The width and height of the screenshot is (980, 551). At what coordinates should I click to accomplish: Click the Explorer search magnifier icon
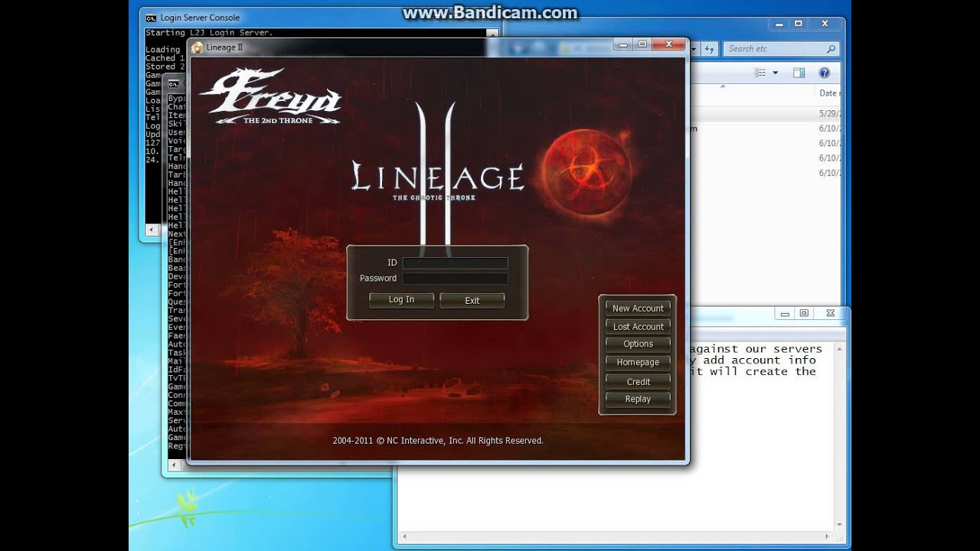point(831,49)
